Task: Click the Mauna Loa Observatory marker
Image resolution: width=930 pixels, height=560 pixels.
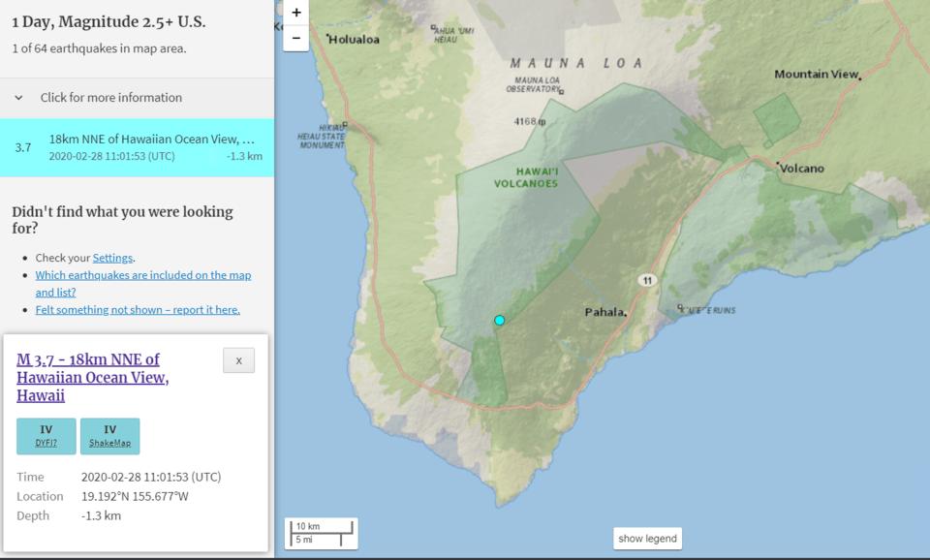Action: [561, 92]
